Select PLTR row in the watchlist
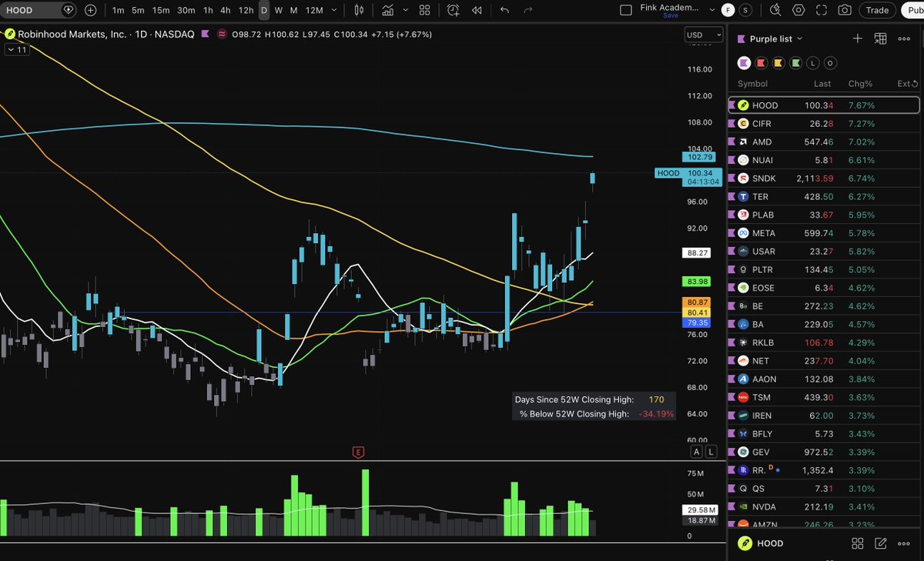924x561 pixels. (824, 269)
